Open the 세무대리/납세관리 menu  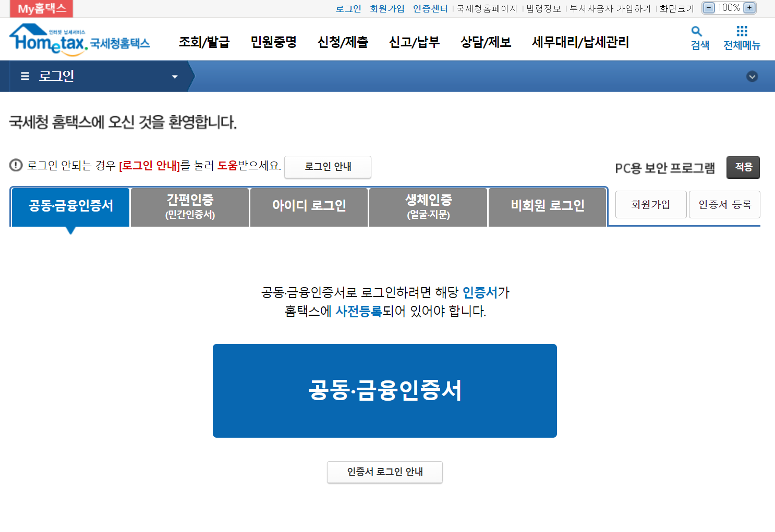(580, 42)
